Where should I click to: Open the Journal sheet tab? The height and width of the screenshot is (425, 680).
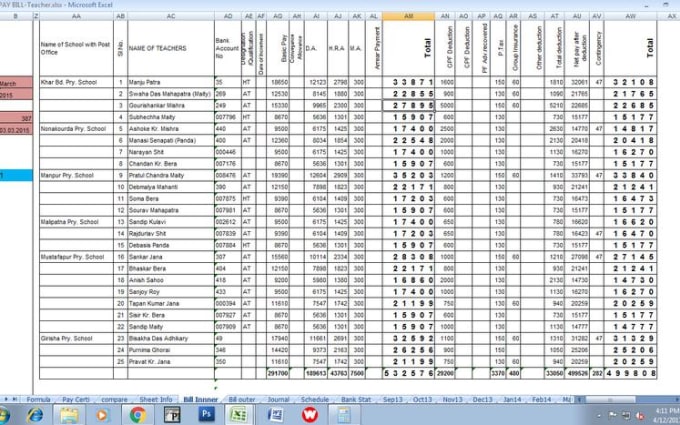point(278,399)
